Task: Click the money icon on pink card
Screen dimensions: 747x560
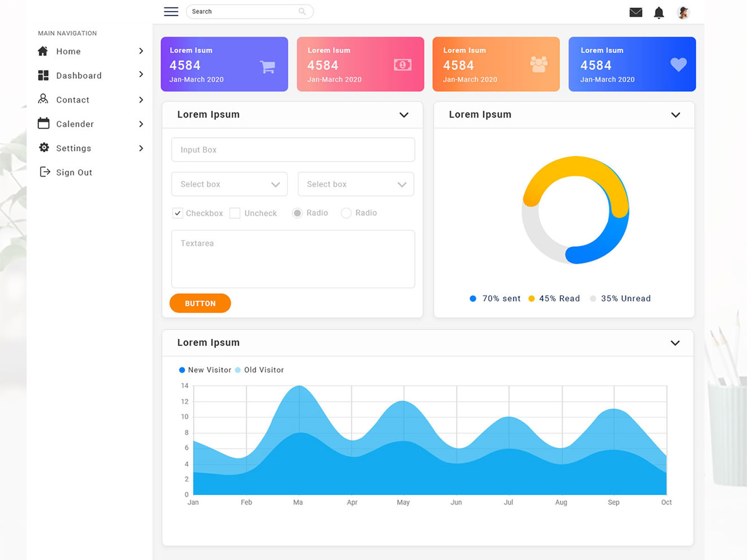Action: [x=403, y=65]
